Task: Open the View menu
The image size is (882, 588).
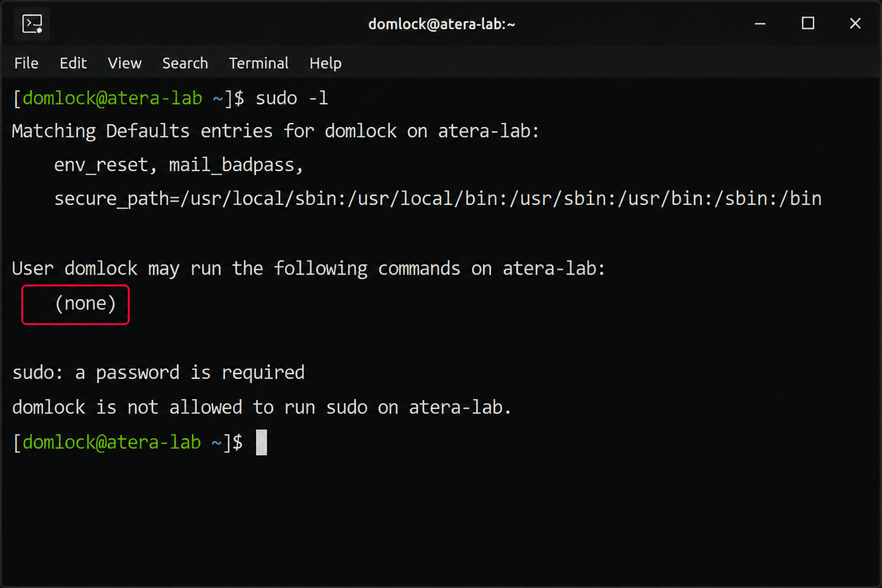Action: click(125, 63)
